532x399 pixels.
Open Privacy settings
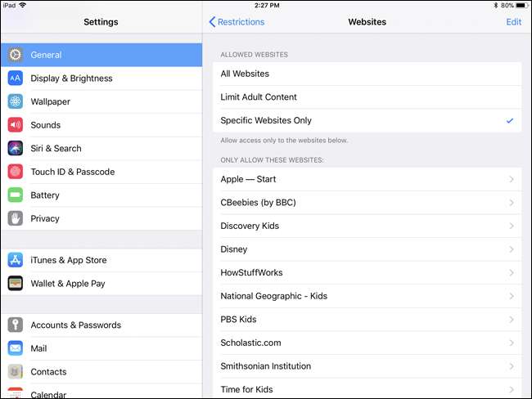pyautogui.click(x=101, y=218)
